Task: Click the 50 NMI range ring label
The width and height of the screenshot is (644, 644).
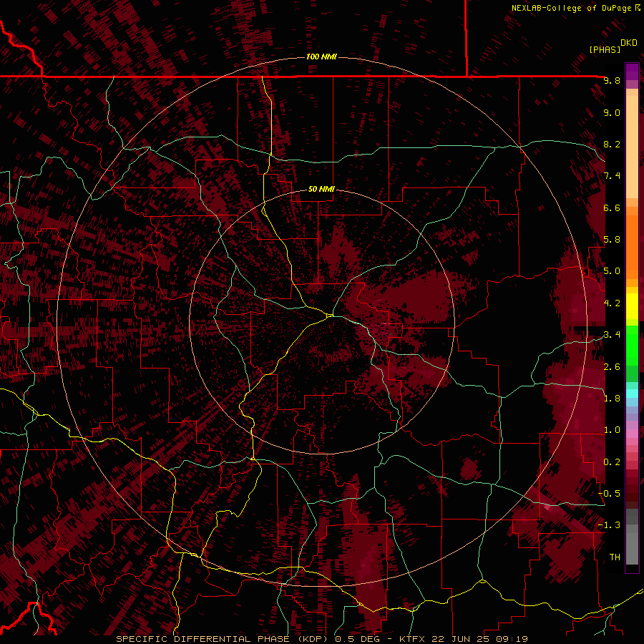Action: click(x=321, y=189)
